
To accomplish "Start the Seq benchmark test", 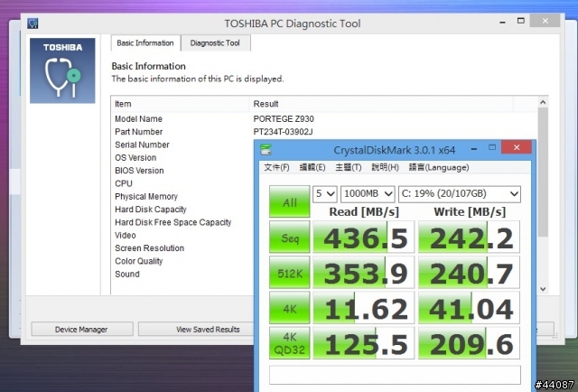I will tap(290, 237).
